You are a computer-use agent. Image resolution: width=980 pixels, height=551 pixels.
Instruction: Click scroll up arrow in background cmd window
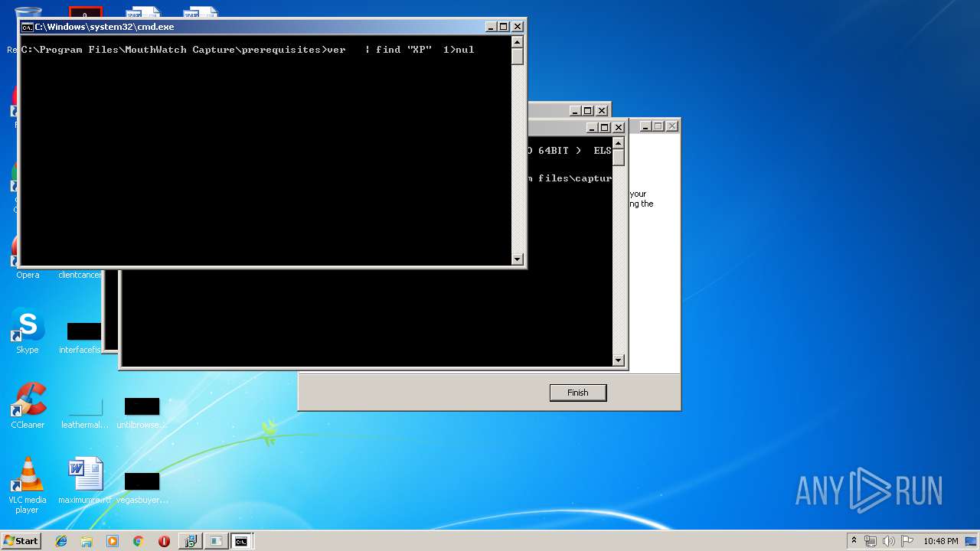click(619, 143)
